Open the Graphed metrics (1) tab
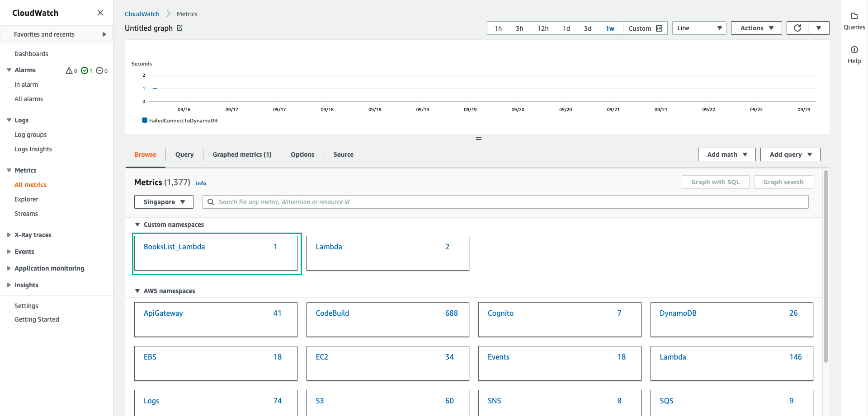This screenshot has width=868, height=416. tap(242, 154)
